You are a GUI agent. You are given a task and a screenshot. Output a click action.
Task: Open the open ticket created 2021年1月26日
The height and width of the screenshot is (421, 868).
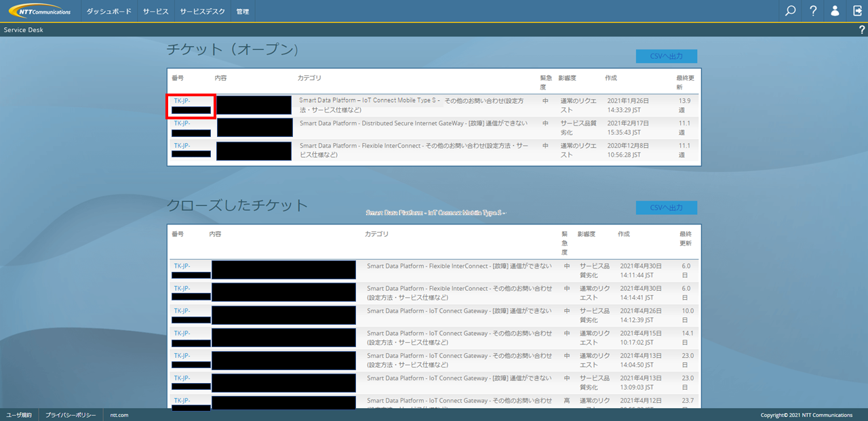(x=182, y=101)
